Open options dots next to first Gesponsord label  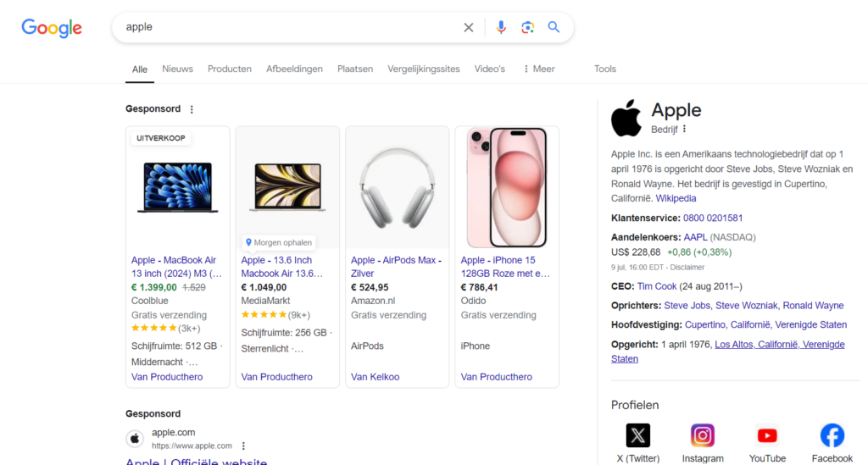point(192,109)
